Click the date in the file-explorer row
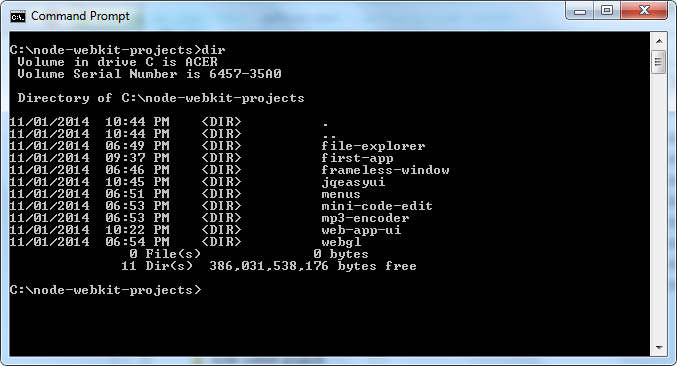 tap(49, 146)
